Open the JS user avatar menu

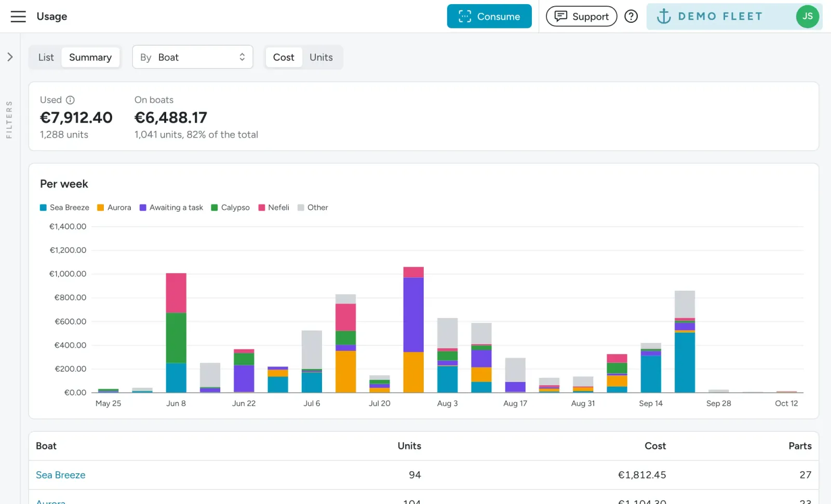[x=807, y=16]
